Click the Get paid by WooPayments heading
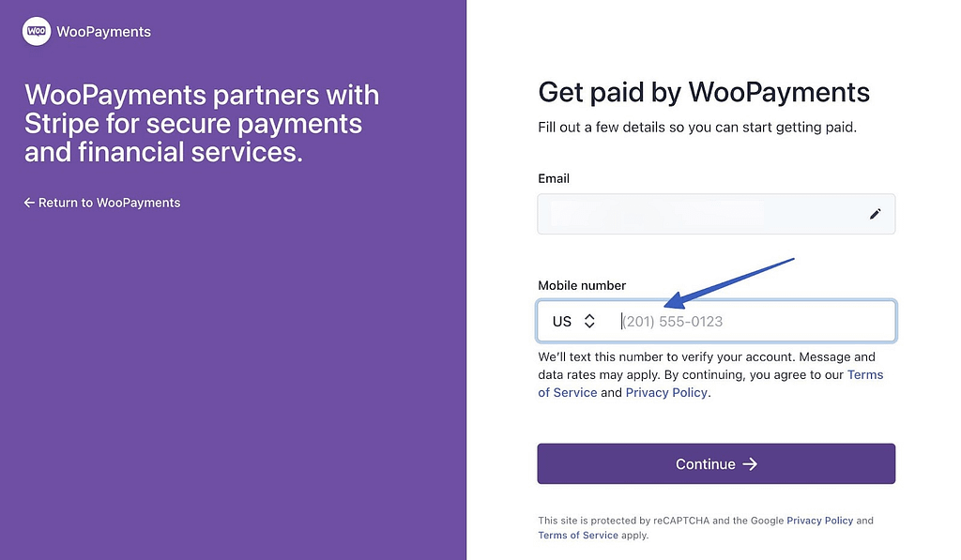This screenshot has height=560, width=961. point(704,92)
